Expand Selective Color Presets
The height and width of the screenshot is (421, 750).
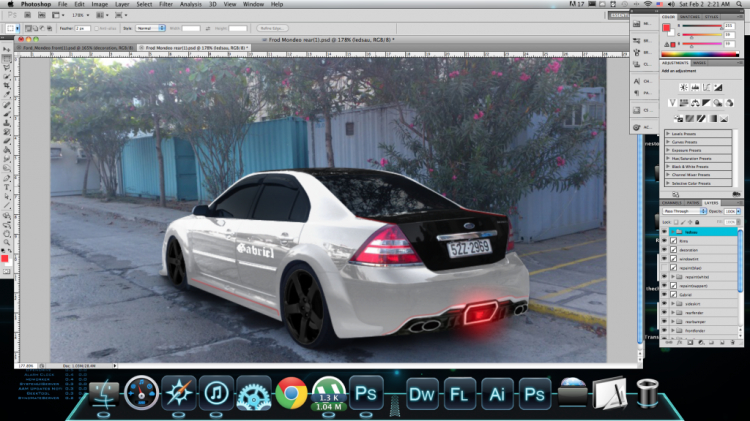coord(668,183)
